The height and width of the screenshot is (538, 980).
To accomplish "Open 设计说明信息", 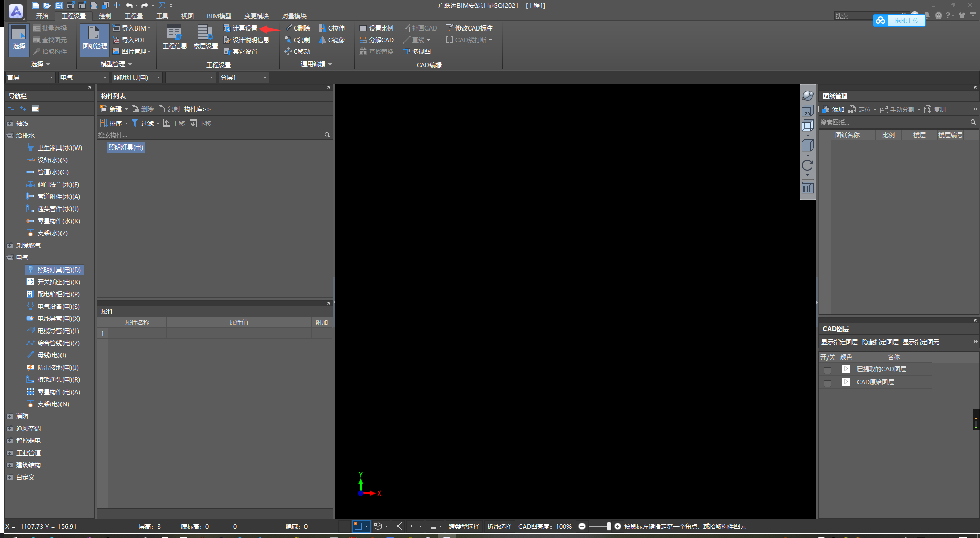I will coord(247,40).
